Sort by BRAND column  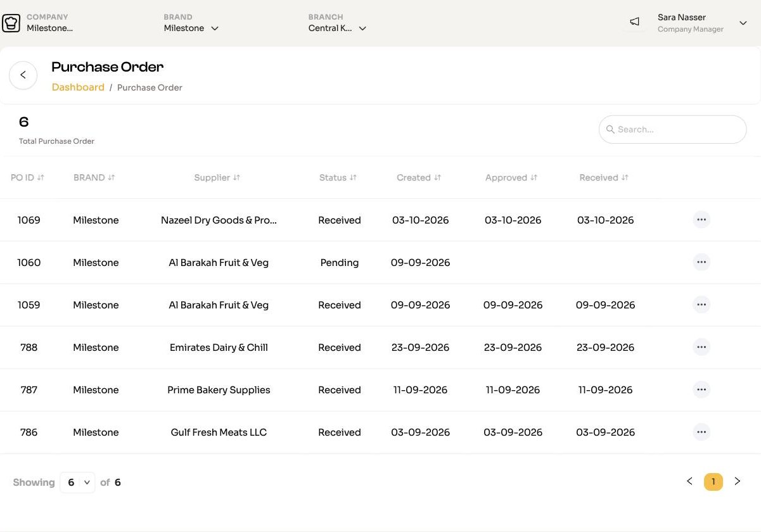click(x=112, y=178)
